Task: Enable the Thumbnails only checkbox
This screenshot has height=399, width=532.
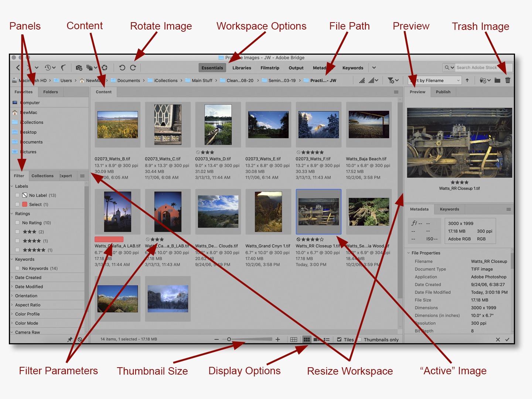Action: [359, 340]
